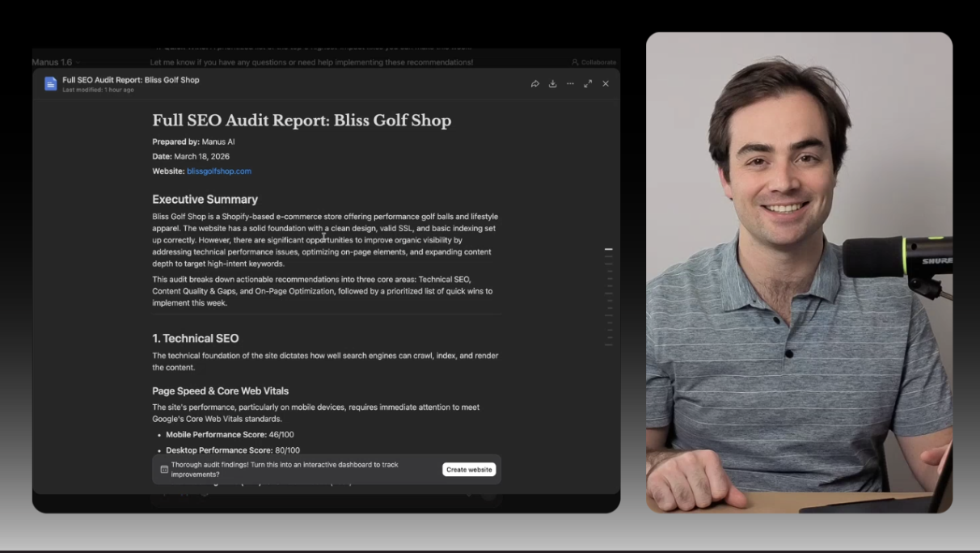Collapse the Technical SEO section heading
Screen dimensions: 980x553
(195, 338)
